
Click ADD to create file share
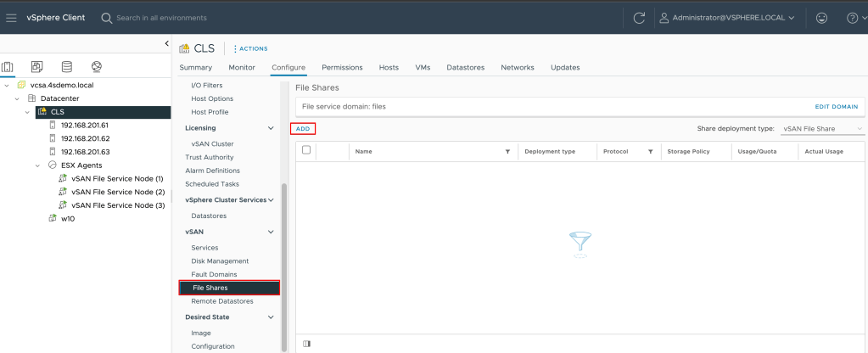[303, 128]
